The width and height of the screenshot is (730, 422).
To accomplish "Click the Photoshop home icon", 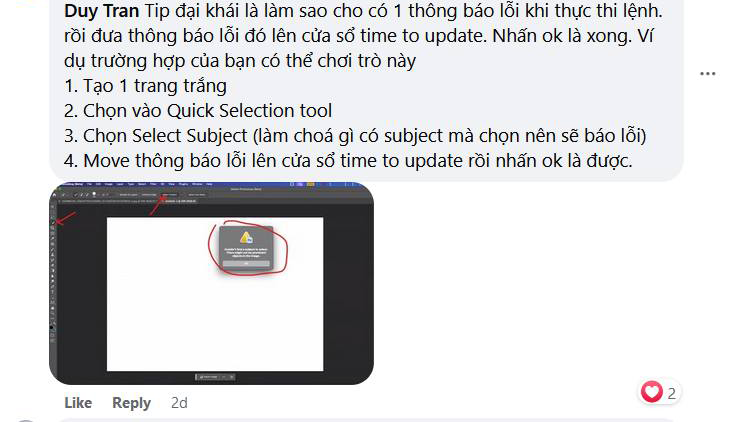I will coord(54,195).
